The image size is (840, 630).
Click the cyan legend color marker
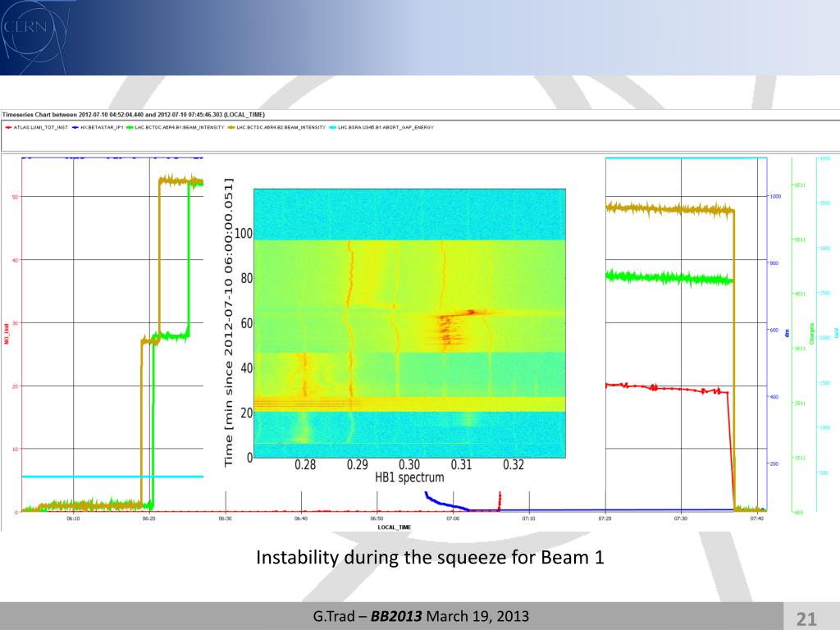[x=333, y=127]
